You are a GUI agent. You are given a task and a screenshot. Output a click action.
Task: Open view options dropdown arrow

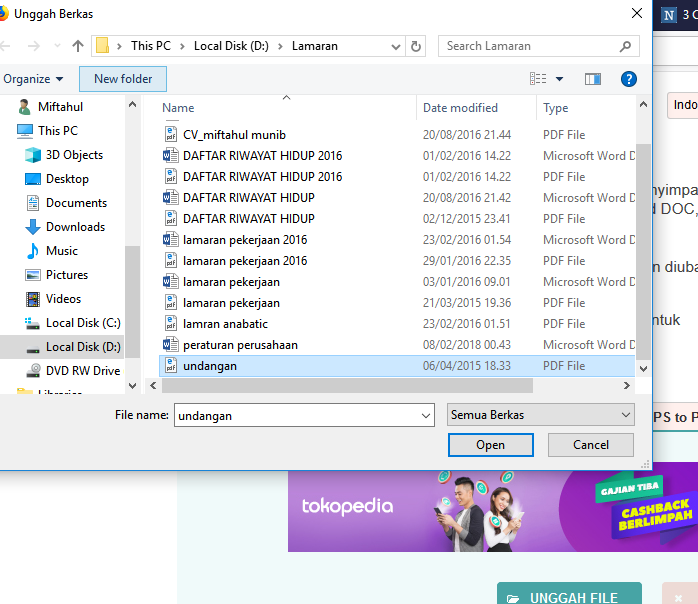point(560,79)
